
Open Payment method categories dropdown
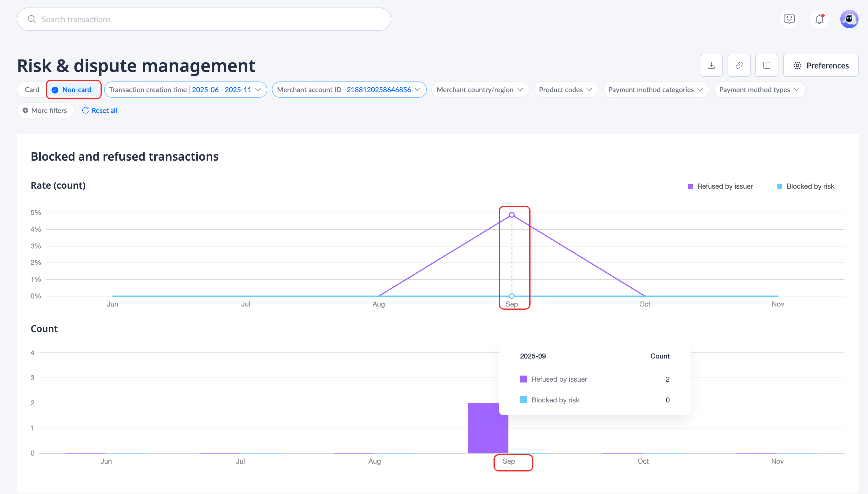655,90
